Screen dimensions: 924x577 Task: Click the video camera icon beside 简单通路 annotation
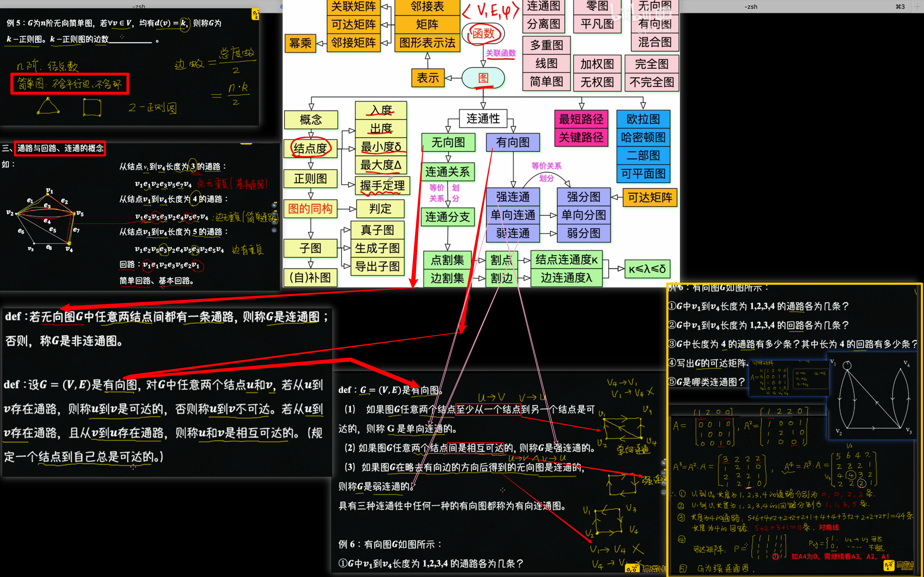pos(274,222)
